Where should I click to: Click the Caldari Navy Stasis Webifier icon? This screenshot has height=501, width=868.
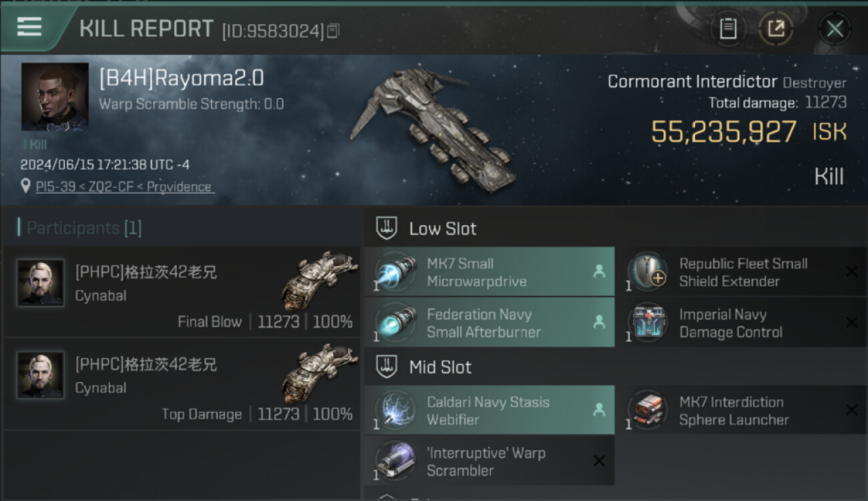tap(395, 410)
